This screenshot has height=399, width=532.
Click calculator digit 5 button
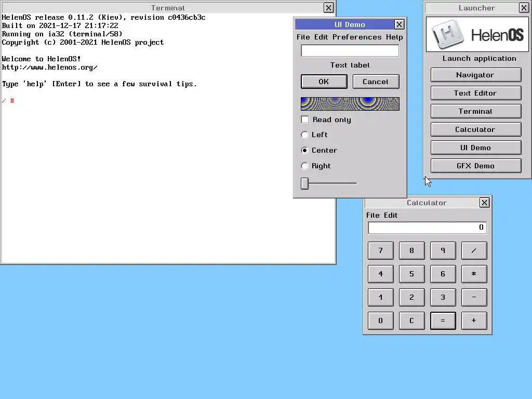coord(412,274)
